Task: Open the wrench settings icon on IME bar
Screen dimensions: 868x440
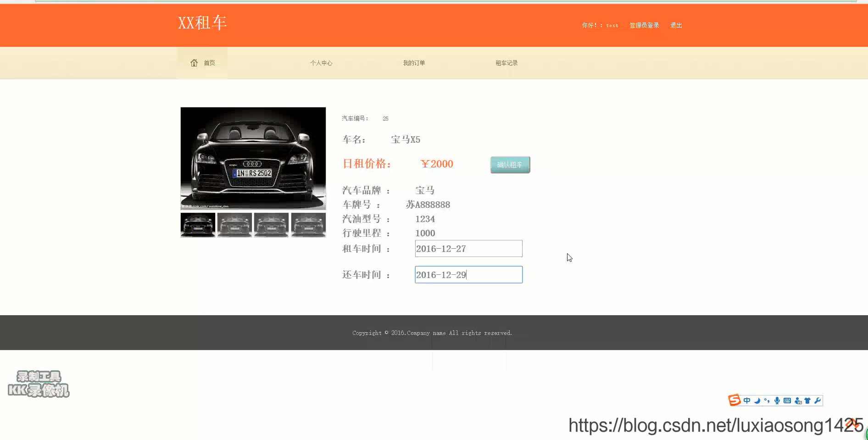Action: point(817,401)
